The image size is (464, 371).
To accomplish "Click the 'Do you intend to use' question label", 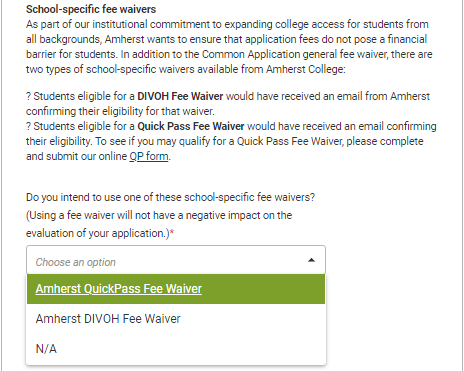I will tap(170, 197).
